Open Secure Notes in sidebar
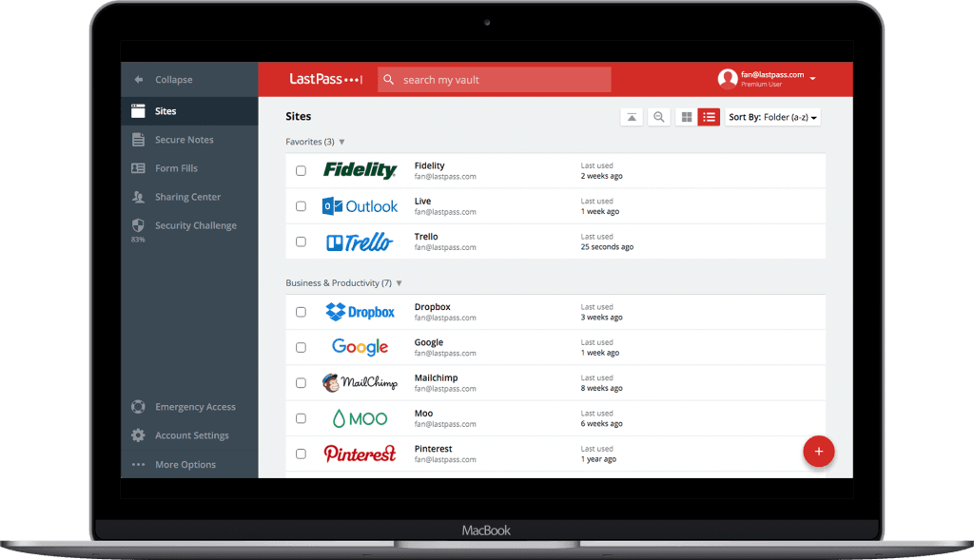 click(x=184, y=140)
